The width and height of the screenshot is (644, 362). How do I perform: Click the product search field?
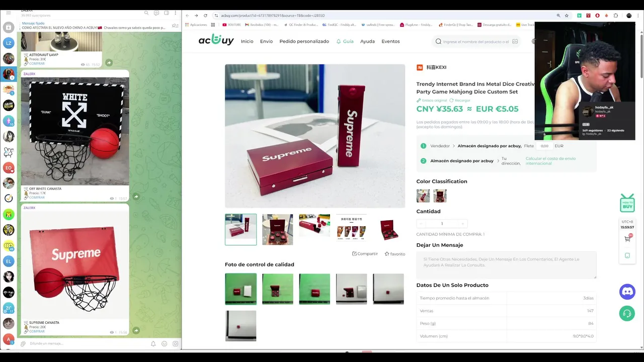click(475, 42)
